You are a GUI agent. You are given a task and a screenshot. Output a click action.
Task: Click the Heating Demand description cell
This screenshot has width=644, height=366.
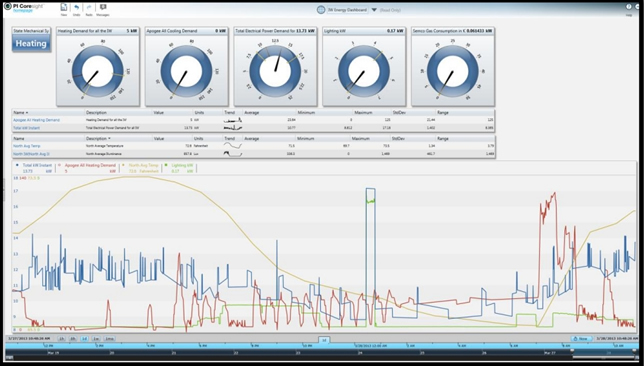[105, 120]
